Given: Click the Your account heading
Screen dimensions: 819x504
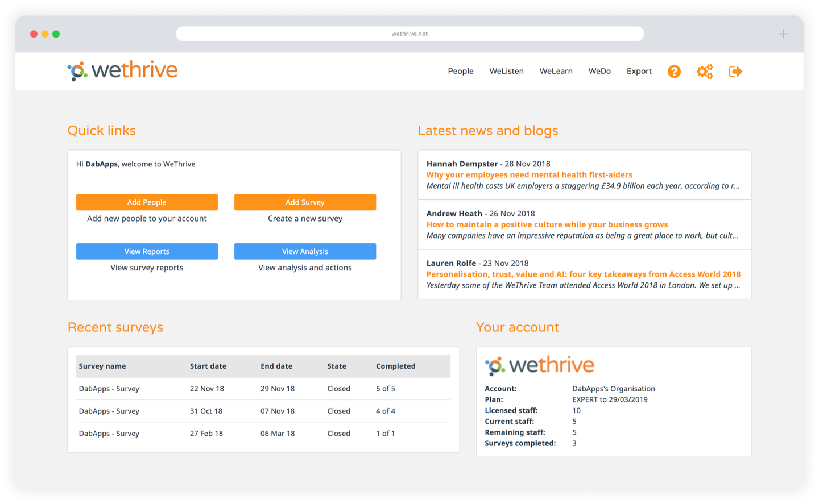Looking at the screenshot, I should click(518, 327).
